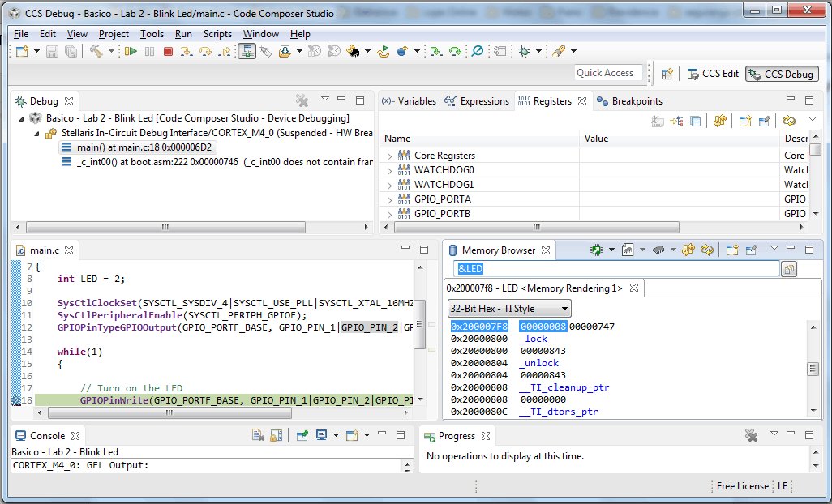Switch to CCS Edit perspective
Viewport: 832px width, 504px height.
click(713, 75)
